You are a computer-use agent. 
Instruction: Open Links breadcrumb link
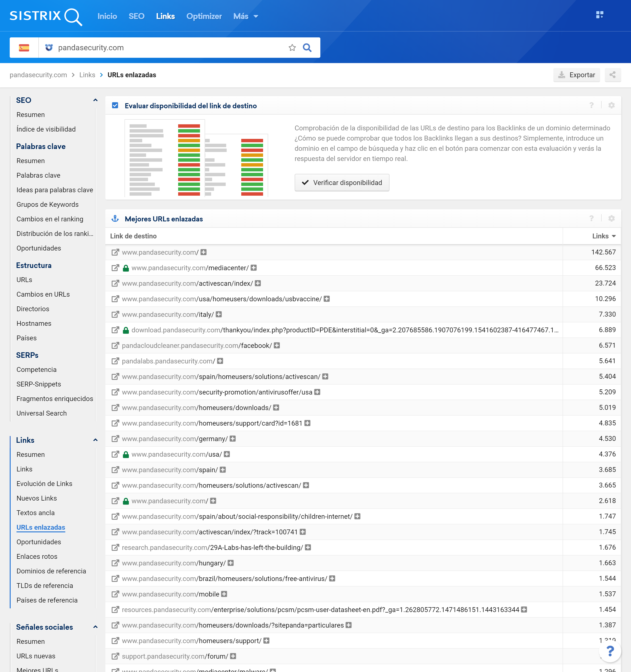click(x=87, y=75)
